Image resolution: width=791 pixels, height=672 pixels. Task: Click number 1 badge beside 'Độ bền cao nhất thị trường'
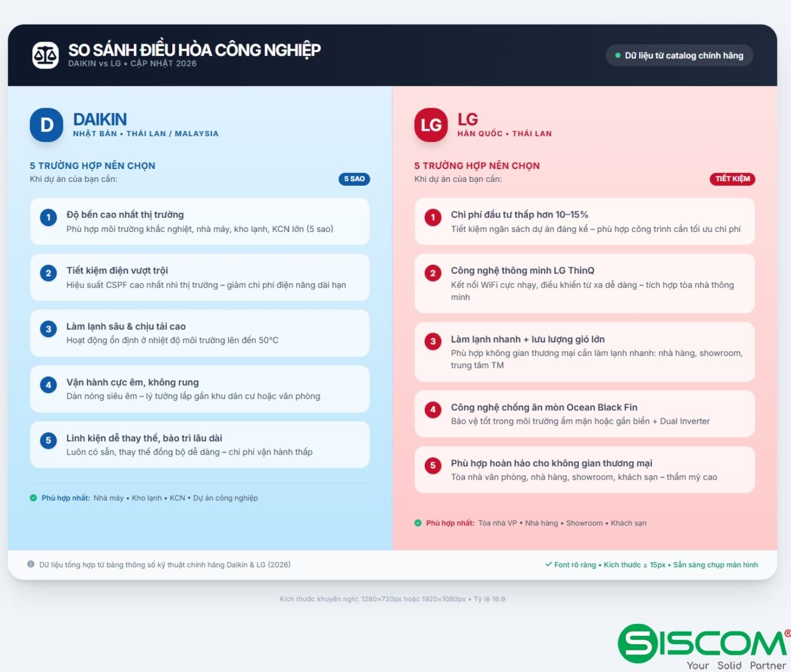pyautogui.click(x=48, y=217)
